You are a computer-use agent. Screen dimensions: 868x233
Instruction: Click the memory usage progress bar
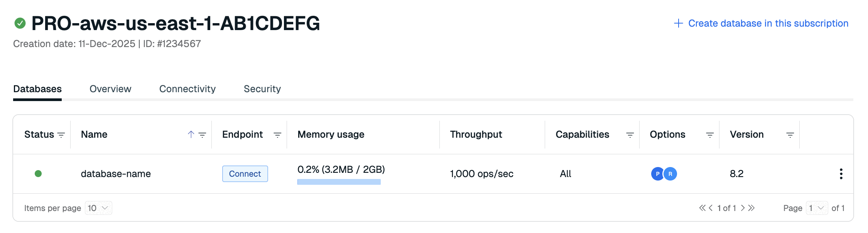pos(339,182)
